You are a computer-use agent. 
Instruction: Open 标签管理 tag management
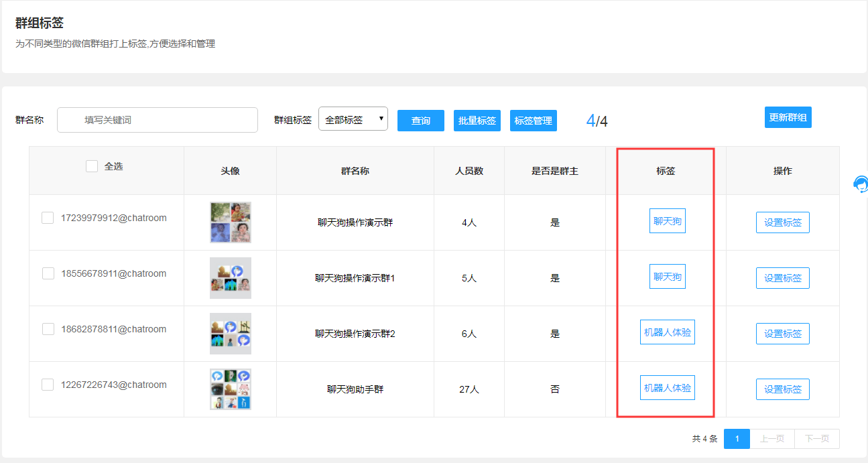(x=534, y=121)
